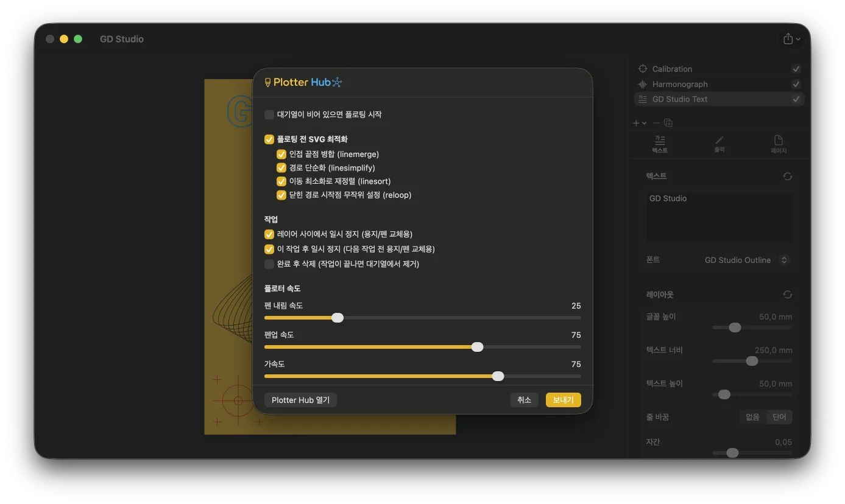Adjust the 자간 slider

(x=752, y=453)
